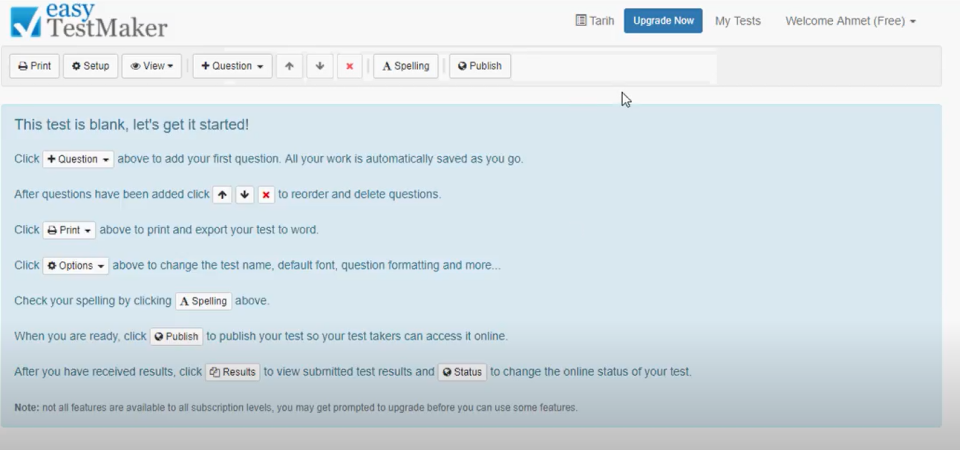The height and width of the screenshot is (450, 960).
Task: Click the down arrow icon in instructions
Action: (244, 195)
